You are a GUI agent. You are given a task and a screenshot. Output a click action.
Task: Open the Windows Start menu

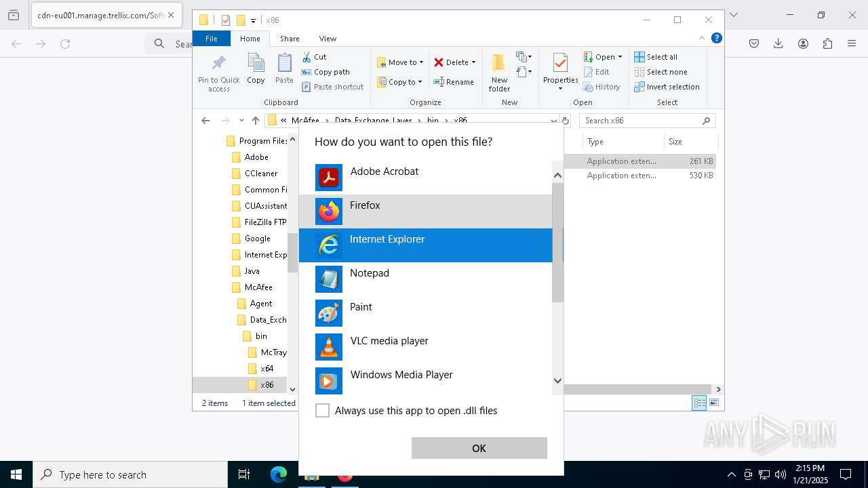click(16, 474)
